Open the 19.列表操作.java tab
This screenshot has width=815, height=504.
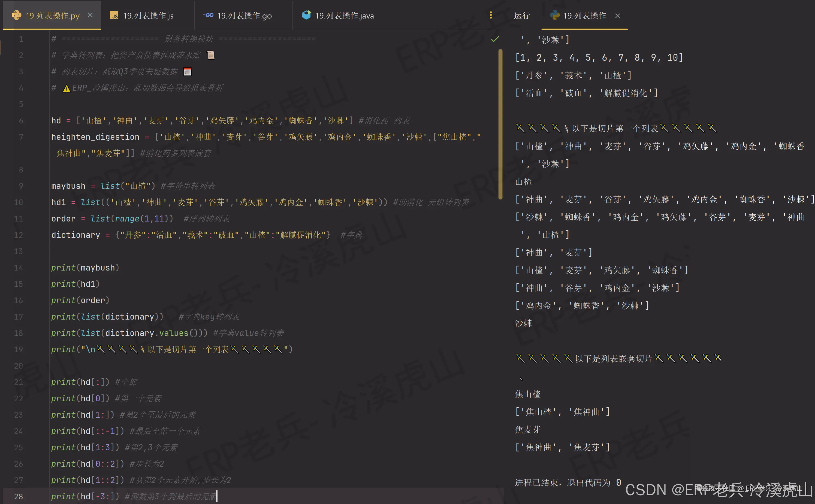344,16
